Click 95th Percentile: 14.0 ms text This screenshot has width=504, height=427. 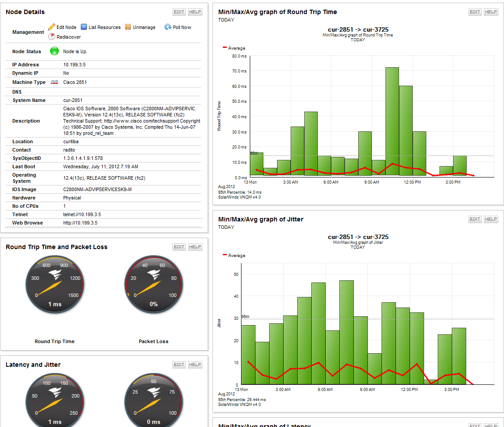click(x=240, y=192)
